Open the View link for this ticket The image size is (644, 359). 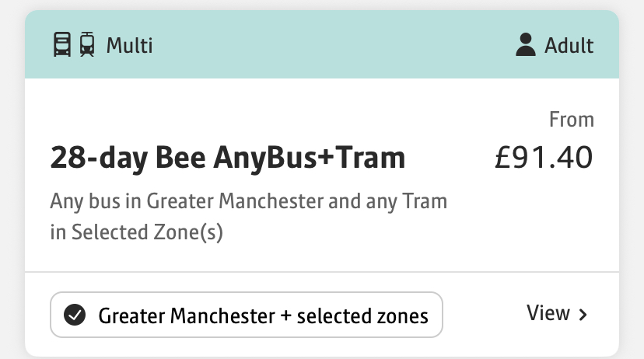[x=557, y=313]
